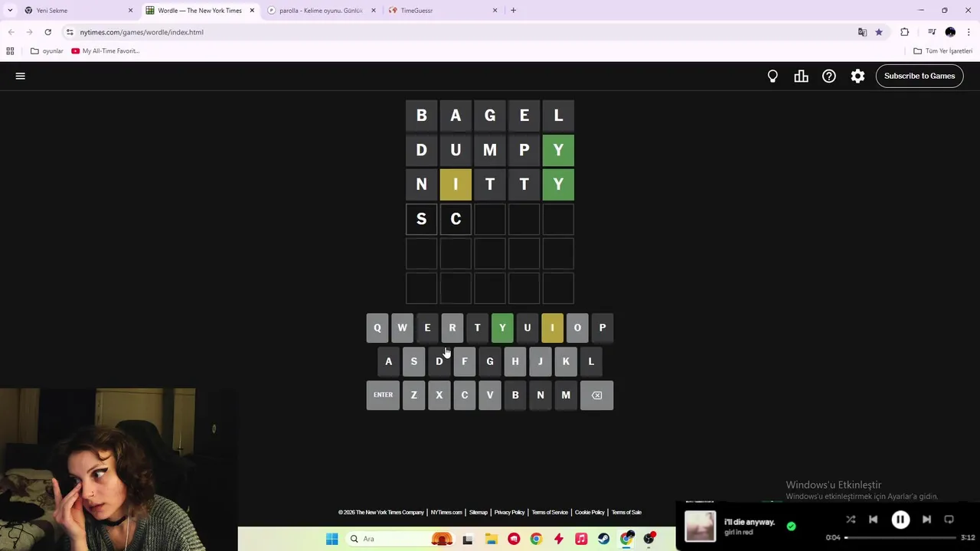
Task: Open the Wordle settings gear
Action: (857, 76)
